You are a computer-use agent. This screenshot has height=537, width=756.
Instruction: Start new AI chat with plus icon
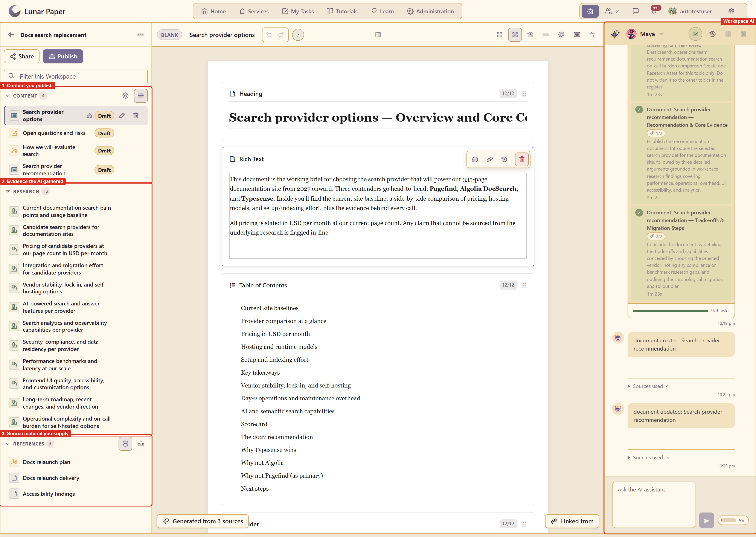pos(728,34)
